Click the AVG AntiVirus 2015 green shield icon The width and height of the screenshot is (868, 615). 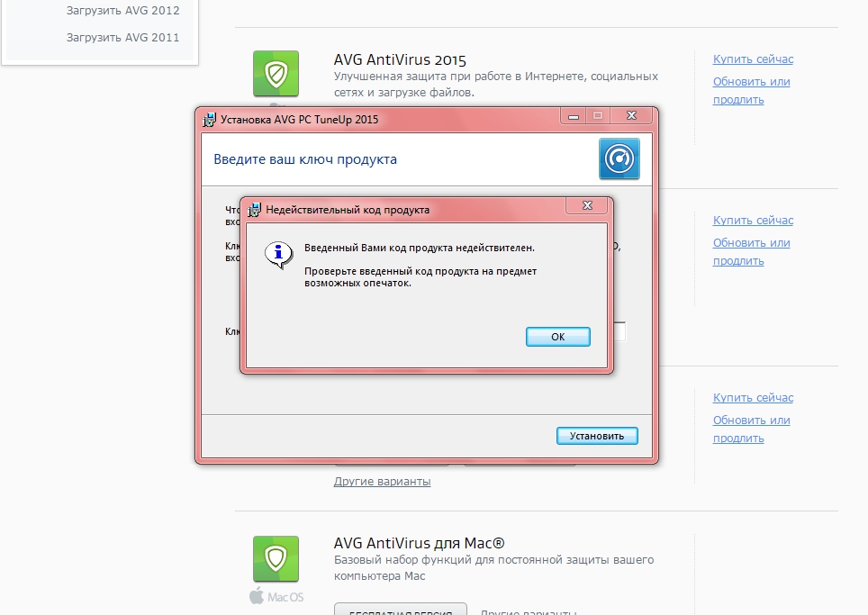[x=276, y=74]
